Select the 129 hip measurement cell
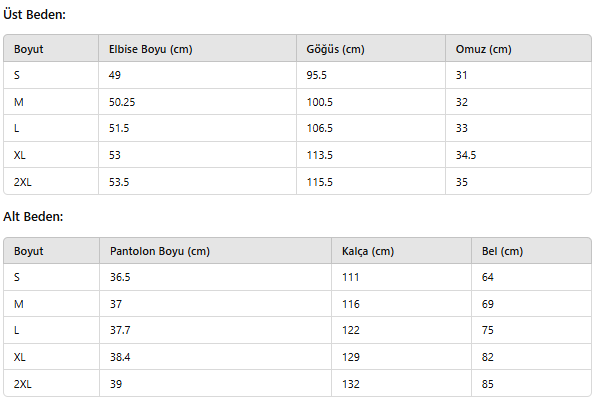The image size is (596, 406). (x=401, y=357)
